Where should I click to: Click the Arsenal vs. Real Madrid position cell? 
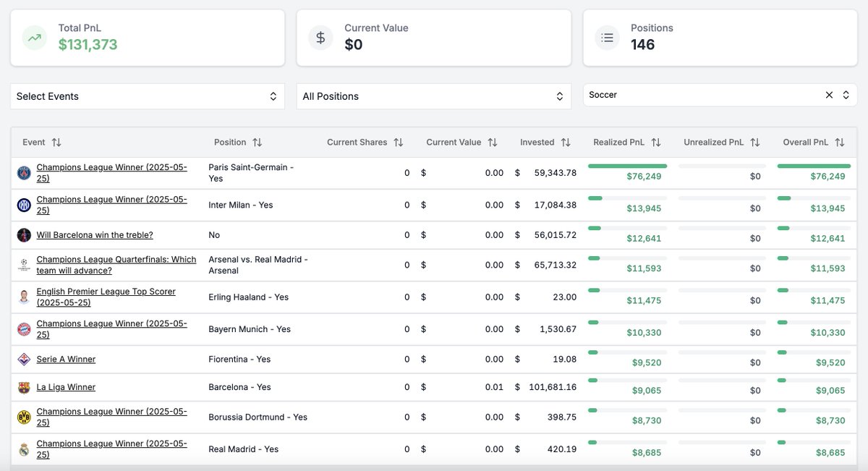(258, 265)
